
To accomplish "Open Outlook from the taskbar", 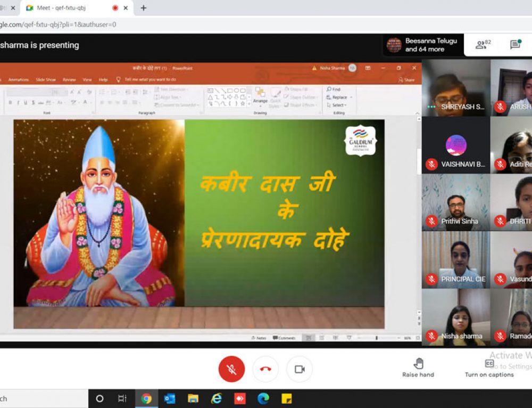I will click(170, 398).
